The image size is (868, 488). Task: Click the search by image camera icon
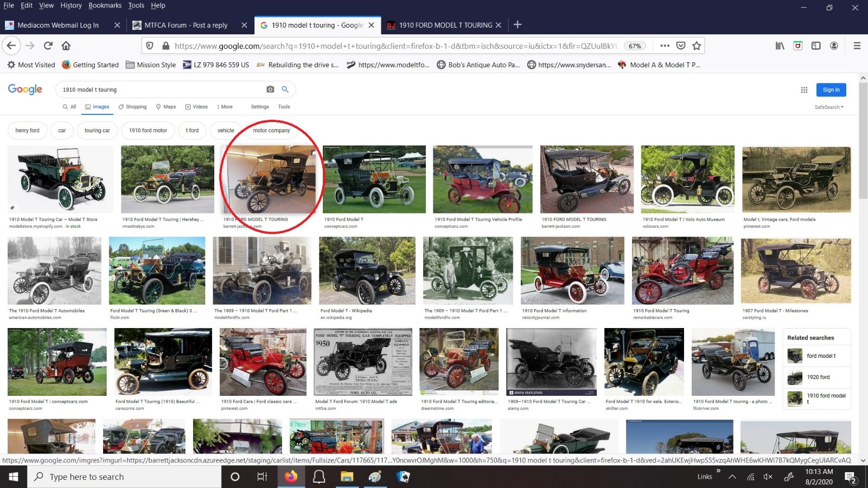pos(270,89)
